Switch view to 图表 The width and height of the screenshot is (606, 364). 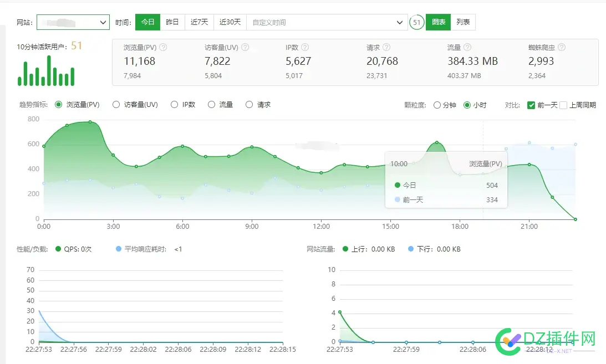click(438, 22)
